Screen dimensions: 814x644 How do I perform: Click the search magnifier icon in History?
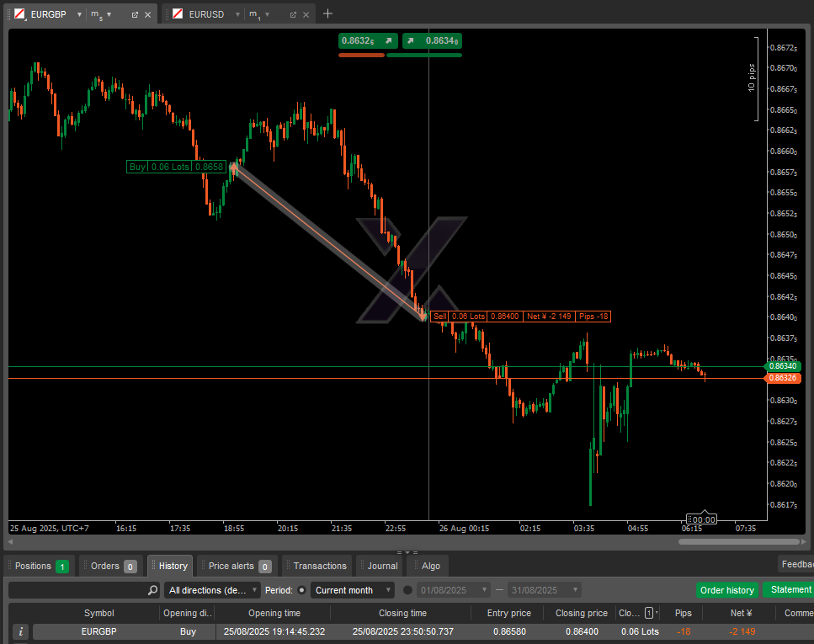click(x=152, y=590)
